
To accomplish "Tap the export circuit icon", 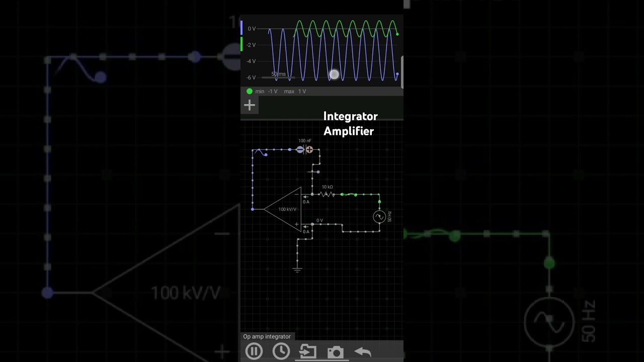I will coord(308,351).
